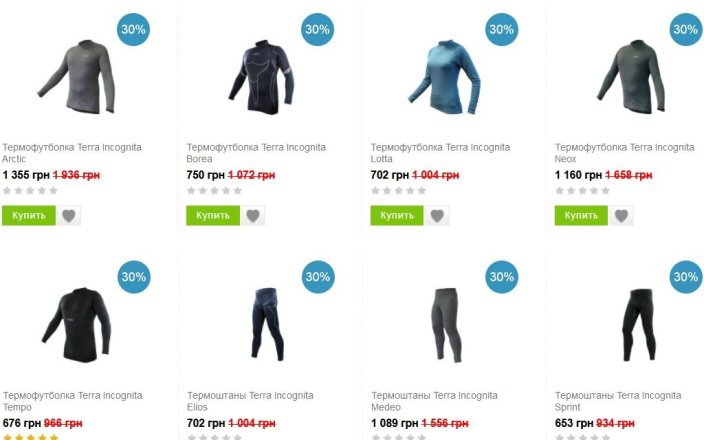Click 30% badge on Elios pants
The width and height of the screenshot is (704, 440).
coord(318,277)
